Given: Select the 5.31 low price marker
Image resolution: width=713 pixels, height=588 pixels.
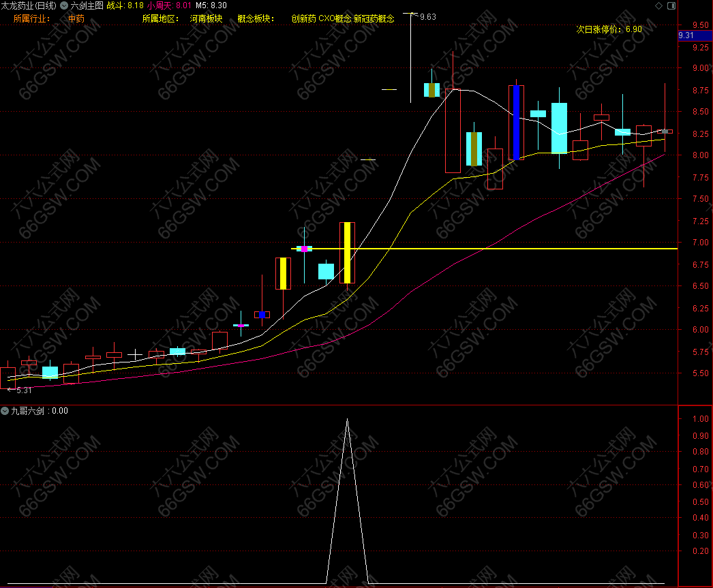Looking at the screenshot, I should click(x=23, y=390).
